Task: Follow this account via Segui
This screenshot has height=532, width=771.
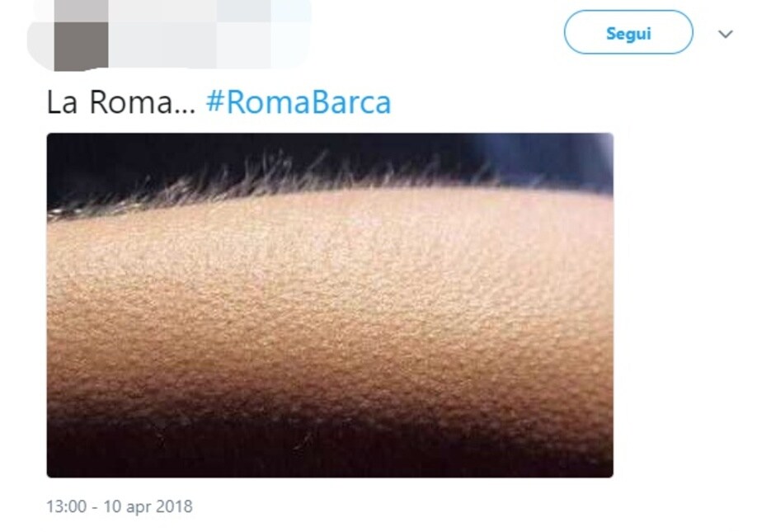Action: coord(628,32)
